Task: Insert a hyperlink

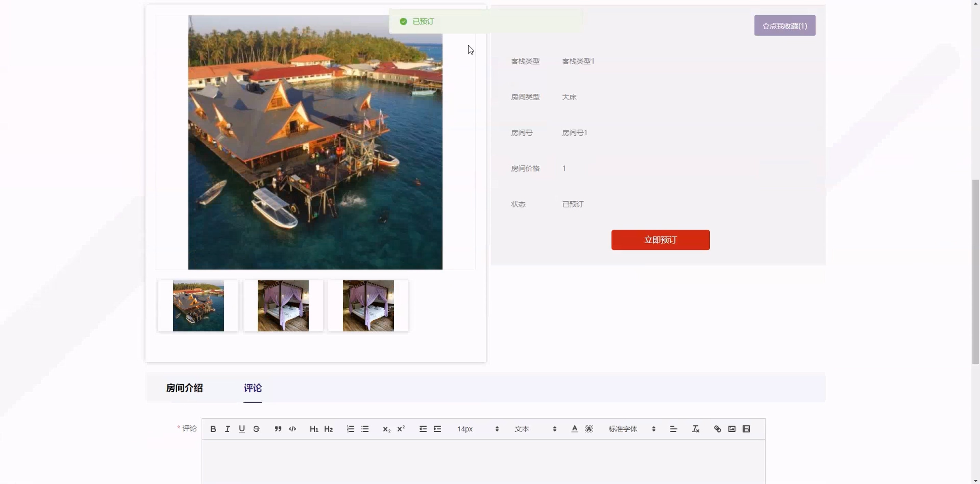Action: click(x=718, y=429)
